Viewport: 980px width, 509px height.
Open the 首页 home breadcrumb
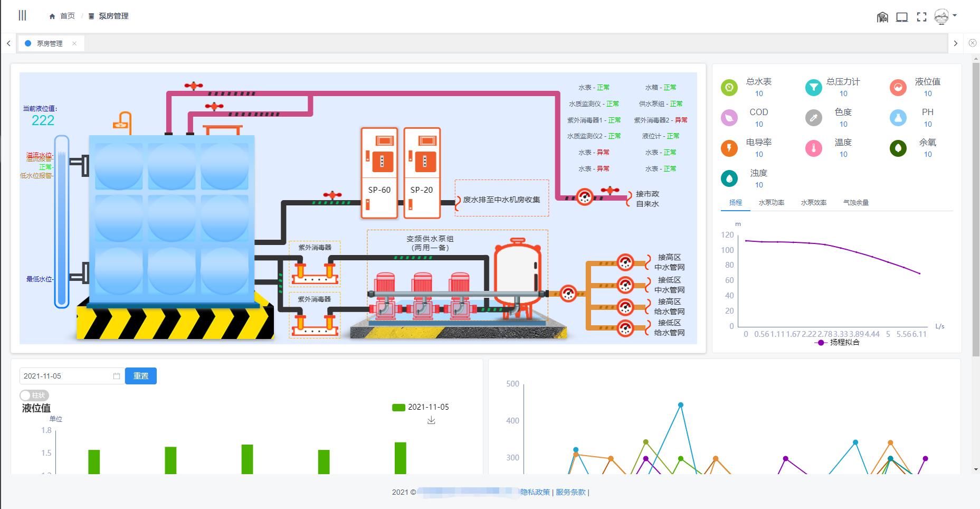pos(62,16)
